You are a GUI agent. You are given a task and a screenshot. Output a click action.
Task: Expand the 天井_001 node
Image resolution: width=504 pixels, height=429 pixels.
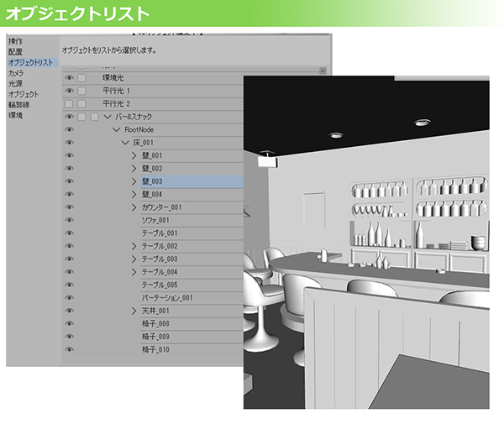[x=134, y=311]
